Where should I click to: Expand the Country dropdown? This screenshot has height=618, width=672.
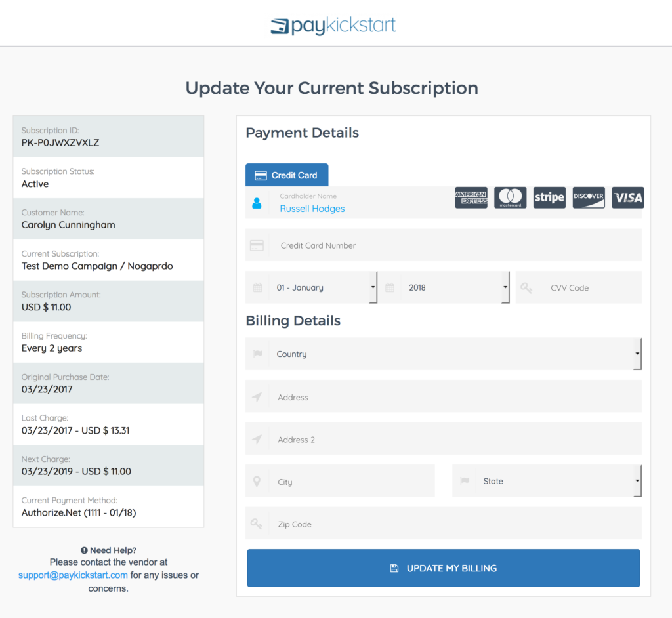454,354
